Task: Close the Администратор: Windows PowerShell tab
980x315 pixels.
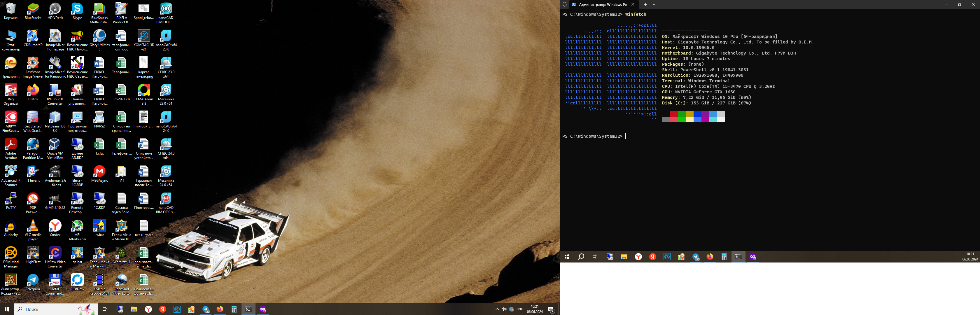Action: [633, 5]
